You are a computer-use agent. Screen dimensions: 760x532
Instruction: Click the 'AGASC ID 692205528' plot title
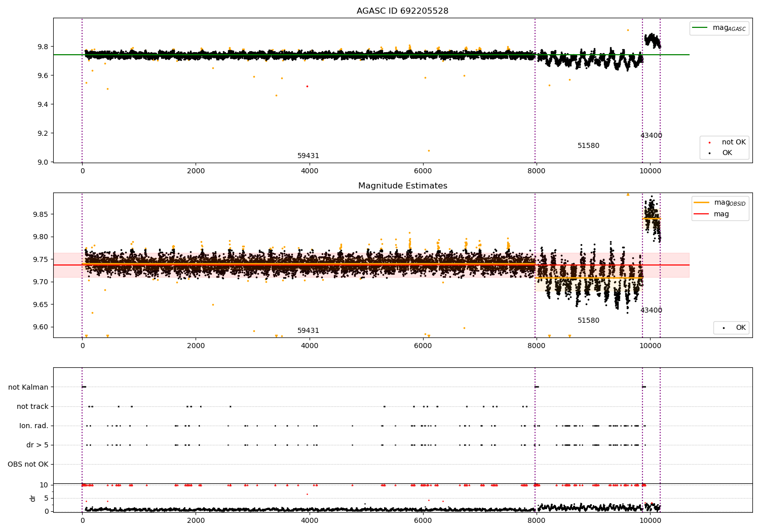click(402, 11)
